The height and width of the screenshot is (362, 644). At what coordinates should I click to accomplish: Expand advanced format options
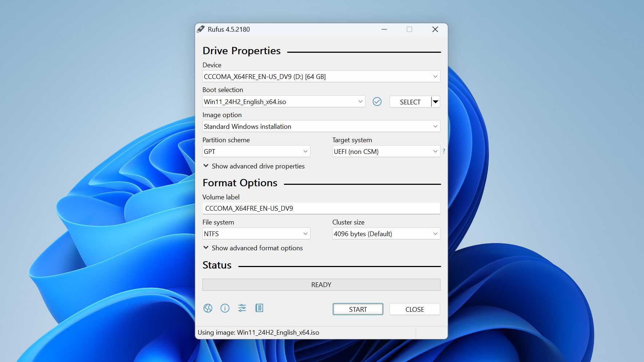point(253,248)
